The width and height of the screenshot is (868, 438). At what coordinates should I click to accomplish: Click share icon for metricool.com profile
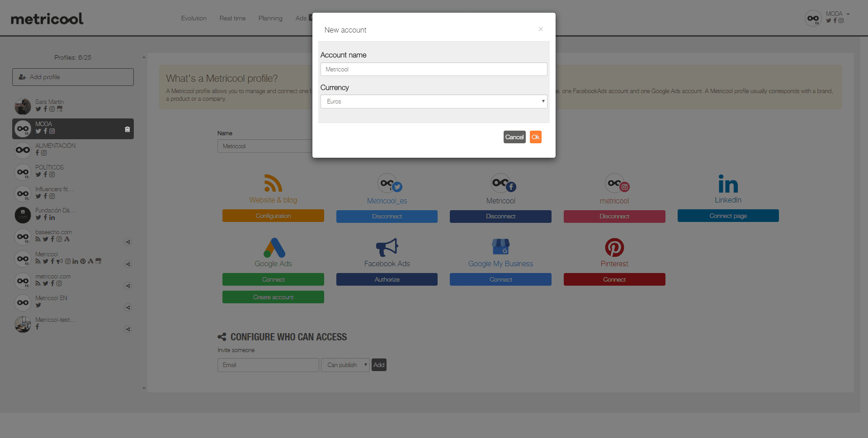click(128, 286)
